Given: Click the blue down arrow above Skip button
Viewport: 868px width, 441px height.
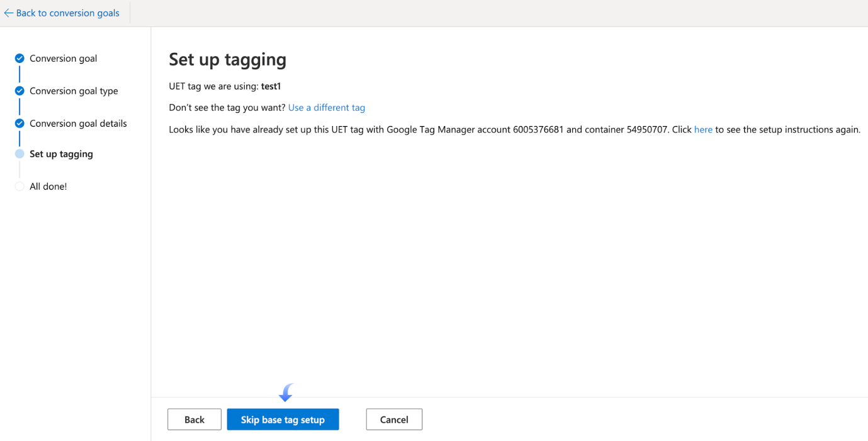Looking at the screenshot, I should pos(286,393).
